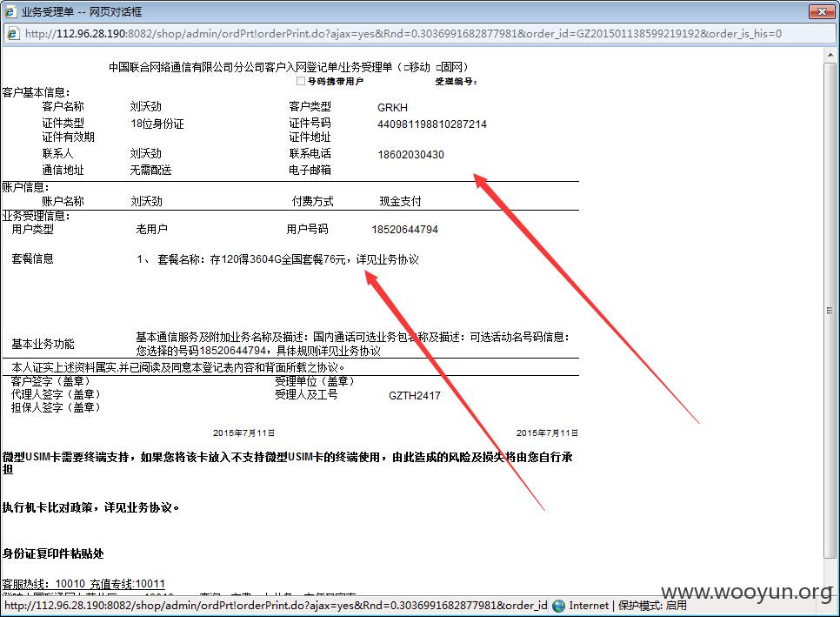Image resolution: width=840 pixels, height=617 pixels.
Task: Click the 证件地址 label
Action: coord(310,137)
